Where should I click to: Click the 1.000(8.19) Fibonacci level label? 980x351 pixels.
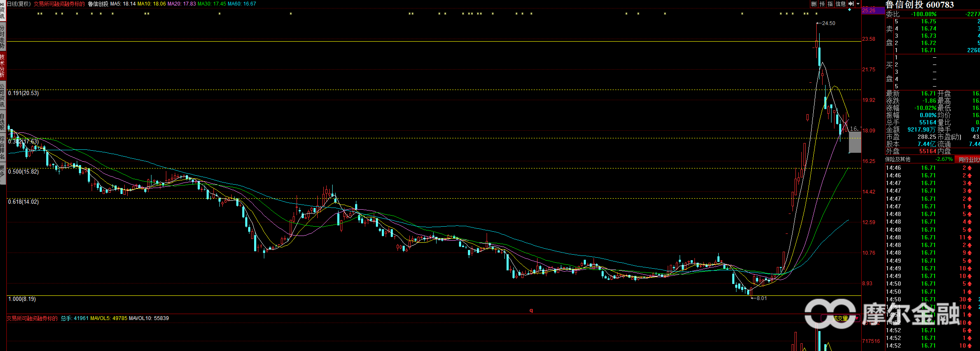tap(22, 299)
